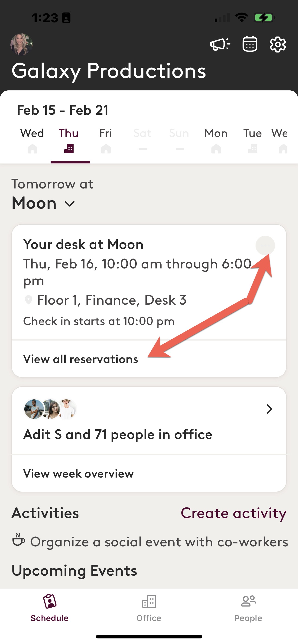Switch to the Office tab

coord(149,608)
